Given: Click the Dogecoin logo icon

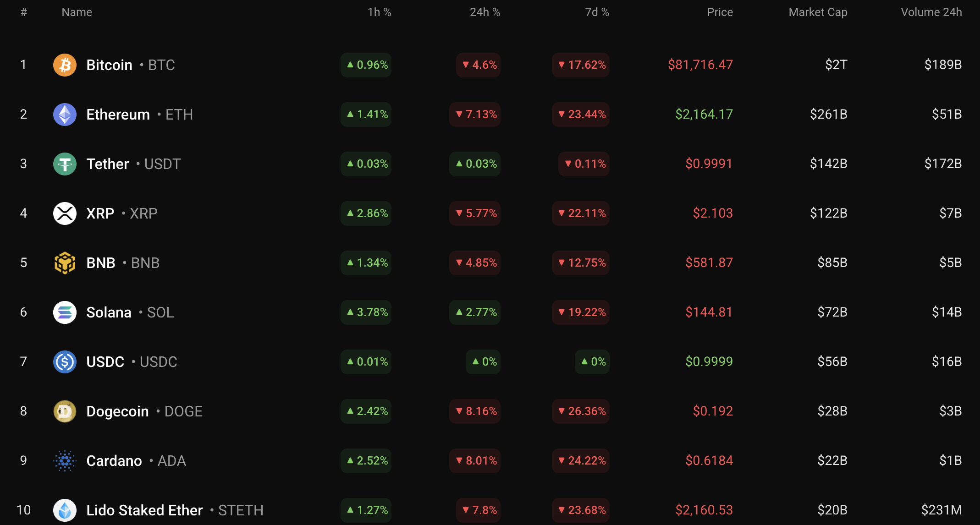Looking at the screenshot, I should [65, 411].
